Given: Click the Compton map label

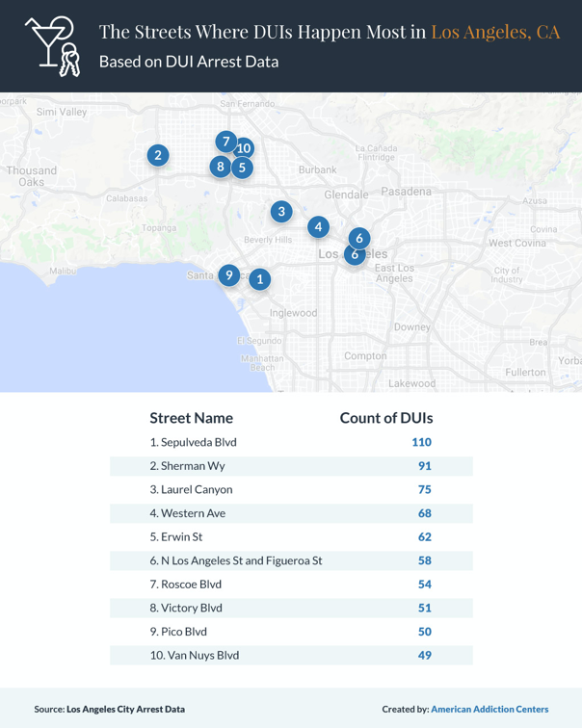Looking at the screenshot, I should [365, 356].
